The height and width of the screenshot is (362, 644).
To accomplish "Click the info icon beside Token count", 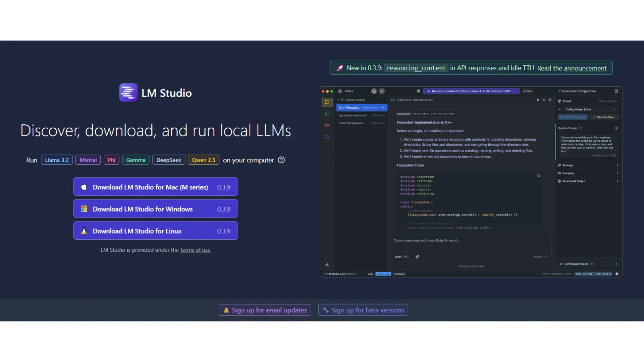I will (x=614, y=156).
